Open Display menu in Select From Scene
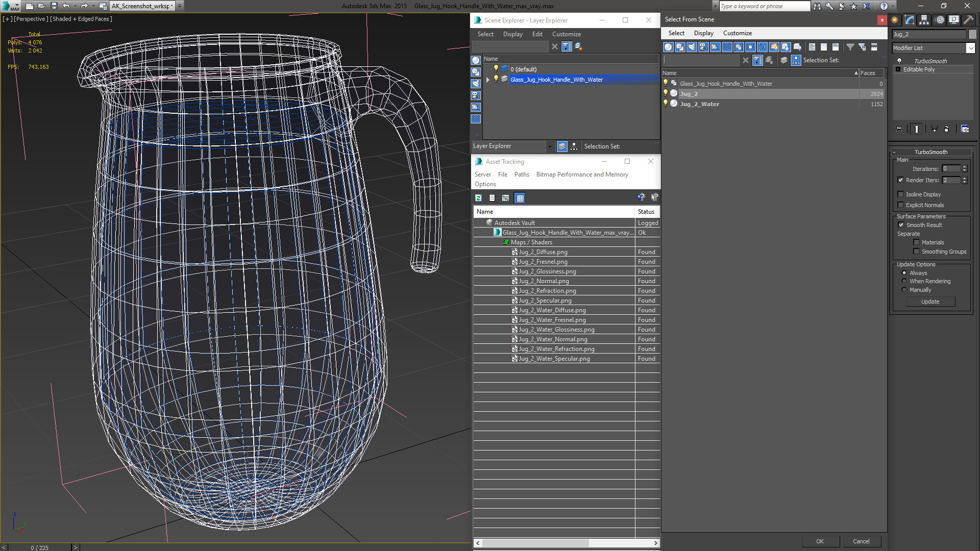This screenshot has height=551, width=980. pyautogui.click(x=703, y=33)
